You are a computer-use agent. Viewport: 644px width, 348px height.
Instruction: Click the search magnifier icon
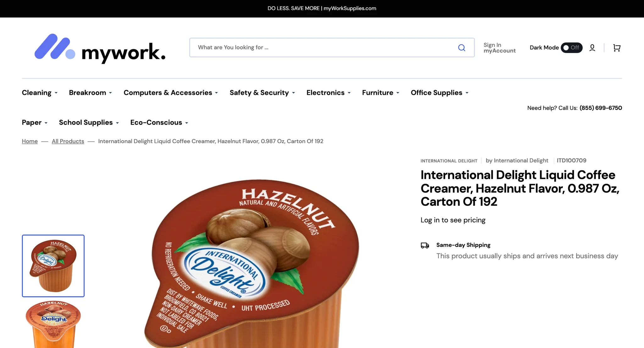(462, 48)
